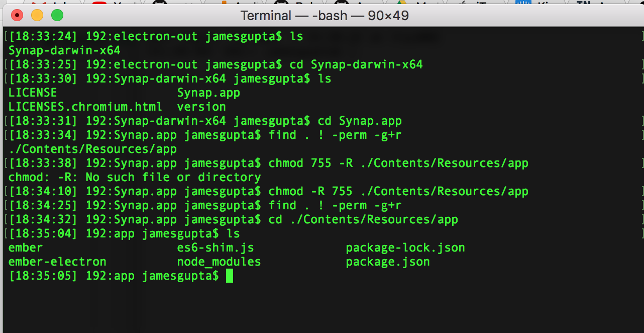Click the standalone ./Contents/Resources/app find output line
This screenshot has width=644, height=333.
coord(92,149)
